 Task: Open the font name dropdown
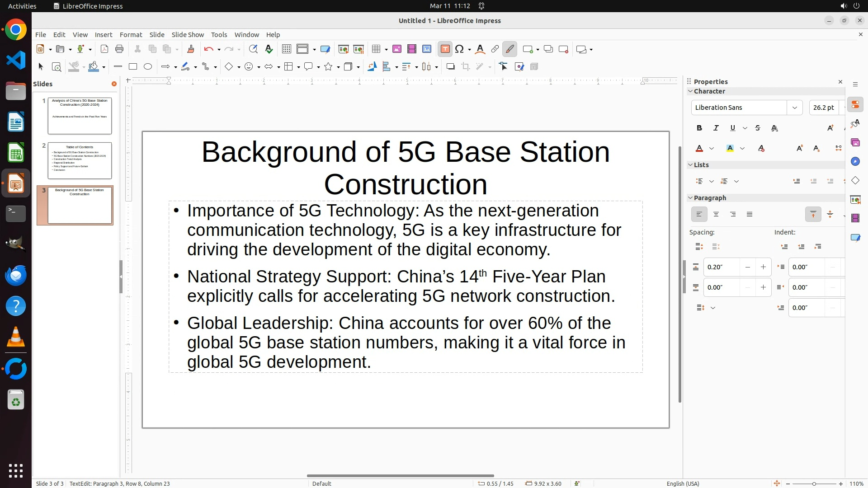tap(794, 108)
